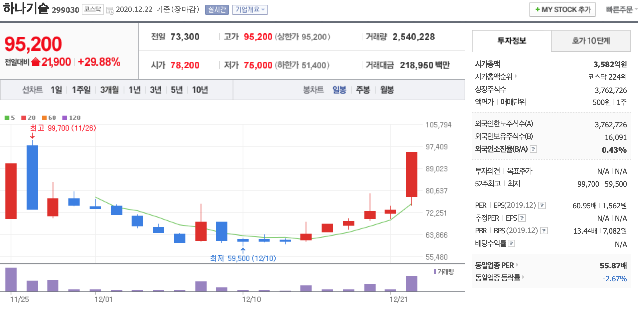Click the calendar icon beside the date
This screenshot has height=310, width=644.
pos(110,10)
